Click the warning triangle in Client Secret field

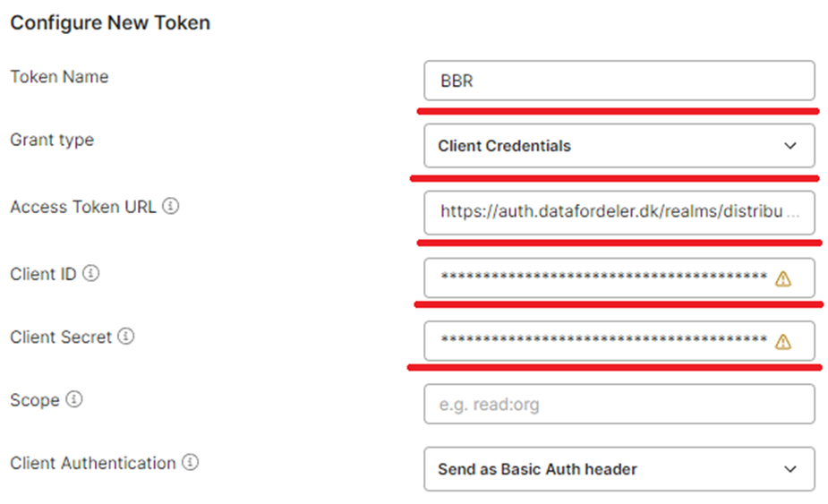pos(783,342)
